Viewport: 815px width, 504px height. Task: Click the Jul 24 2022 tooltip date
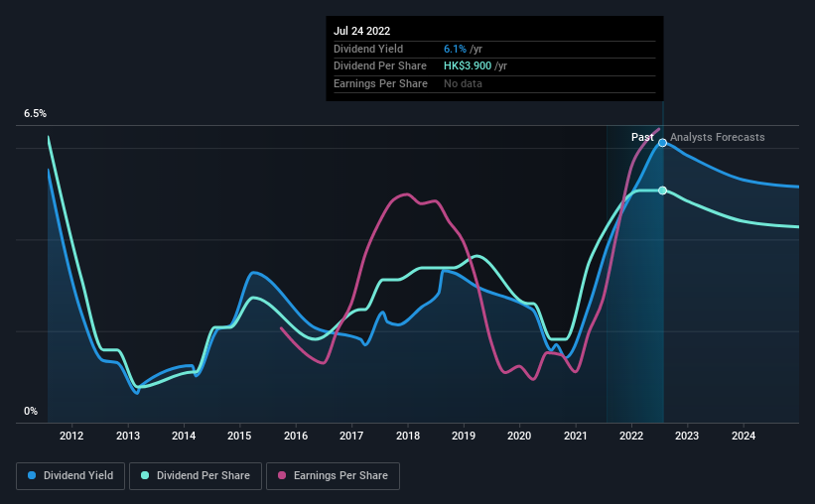361,31
